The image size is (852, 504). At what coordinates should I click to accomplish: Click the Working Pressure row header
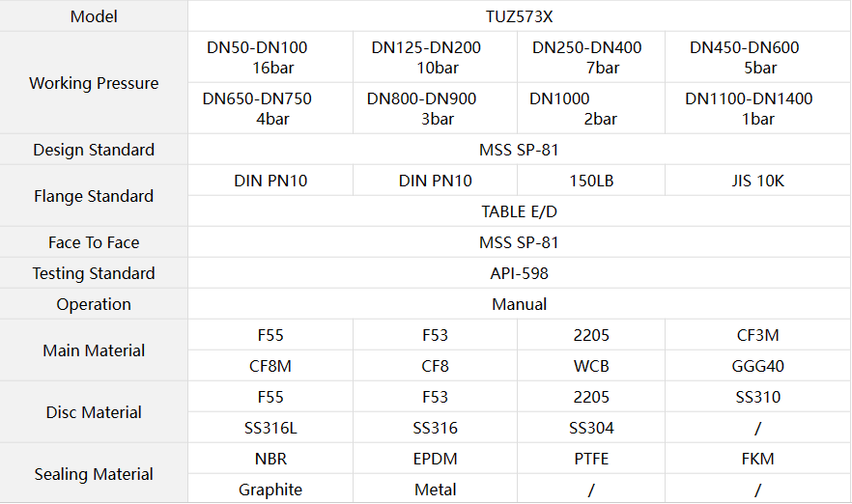click(94, 83)
